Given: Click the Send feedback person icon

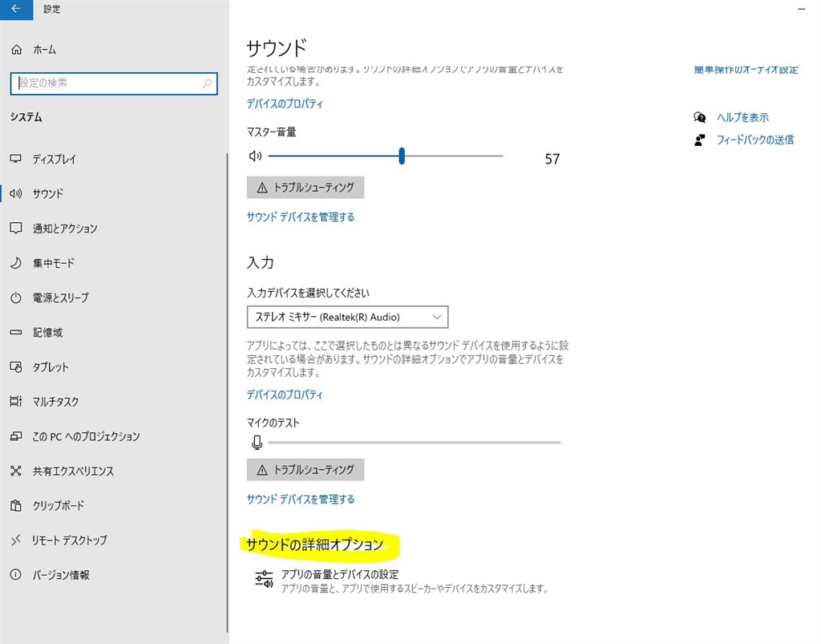Looking at the screenshot, I should (x=699, y=140).
